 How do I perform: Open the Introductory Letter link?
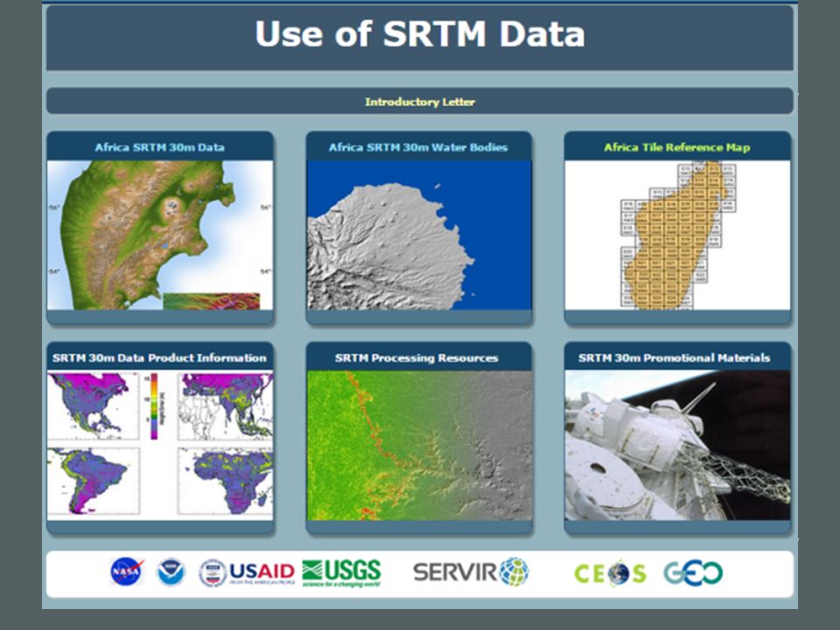pos(419,101)
